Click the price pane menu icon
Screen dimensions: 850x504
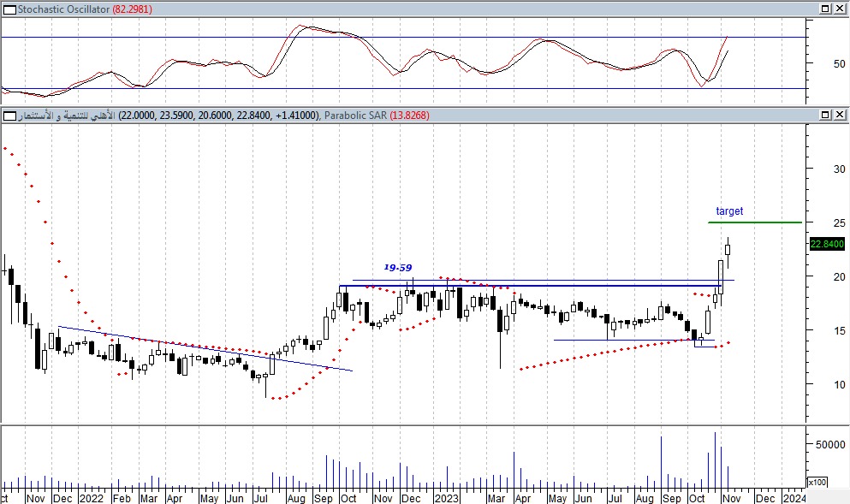tap(9, 116)
